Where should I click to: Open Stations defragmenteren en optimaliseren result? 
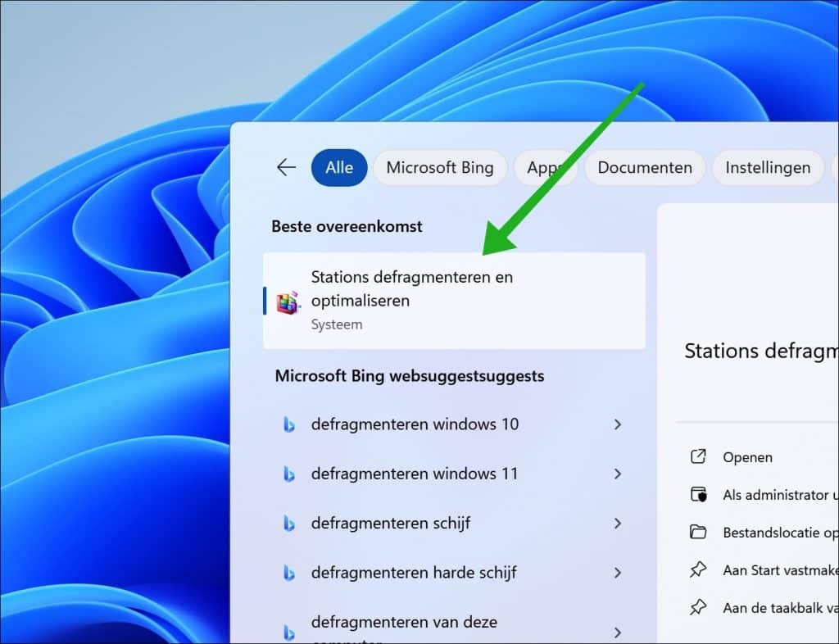tap(454, 301)
